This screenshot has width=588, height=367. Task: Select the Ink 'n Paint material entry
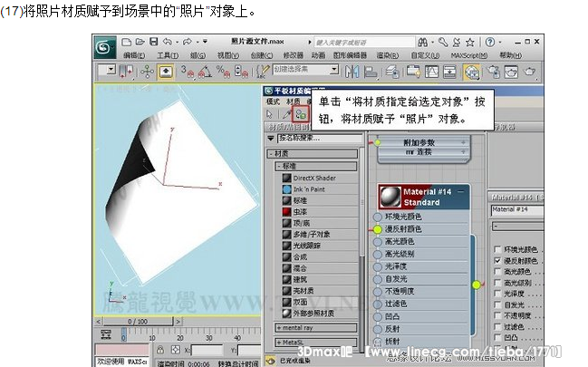pyautogui.click(x=320, y=189)
